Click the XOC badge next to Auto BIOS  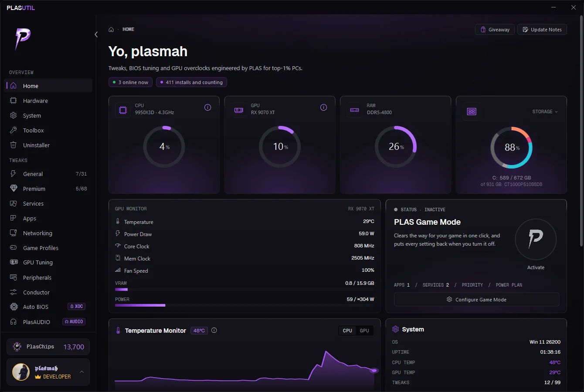[x=77, y=307]
